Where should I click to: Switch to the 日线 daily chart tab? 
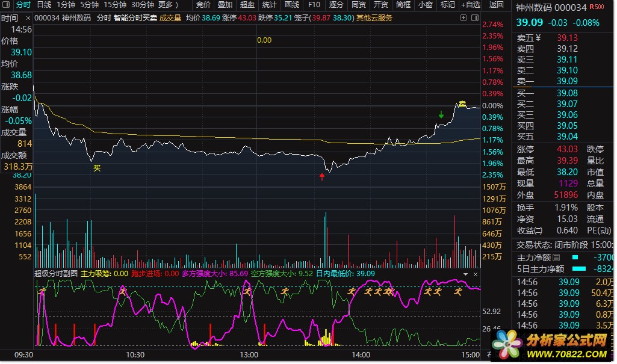[44, 5]
